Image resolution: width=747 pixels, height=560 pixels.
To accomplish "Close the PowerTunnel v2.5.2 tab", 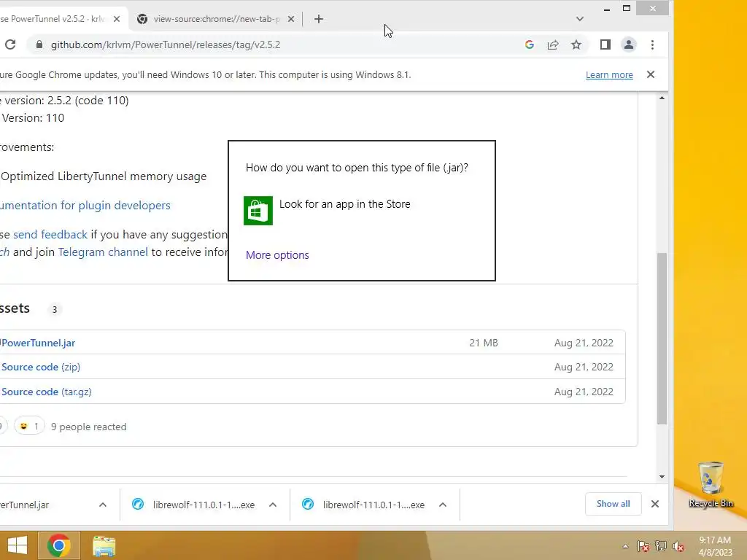I will click(x=117, y=19).
